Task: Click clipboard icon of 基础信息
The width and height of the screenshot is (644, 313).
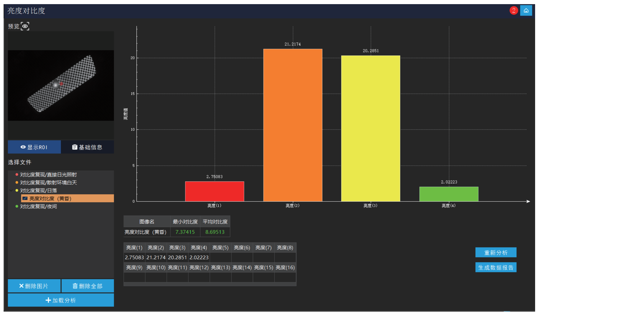Action: click(74, 147)
